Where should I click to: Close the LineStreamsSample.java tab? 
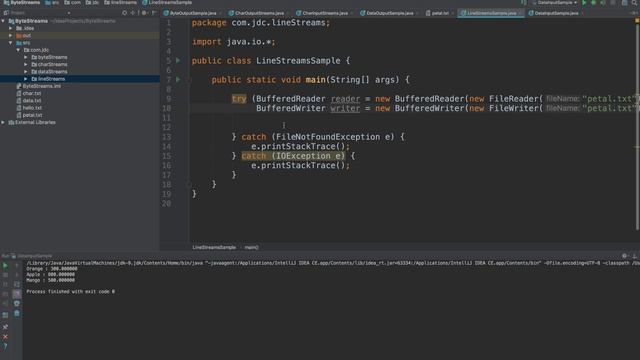click(520, 13)
